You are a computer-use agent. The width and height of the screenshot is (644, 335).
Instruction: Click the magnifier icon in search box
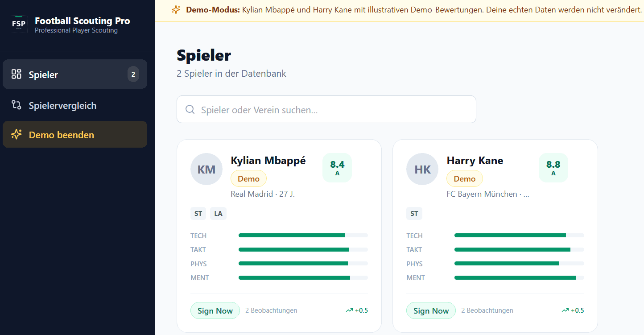pyautogui.click(x=190, y=109)
